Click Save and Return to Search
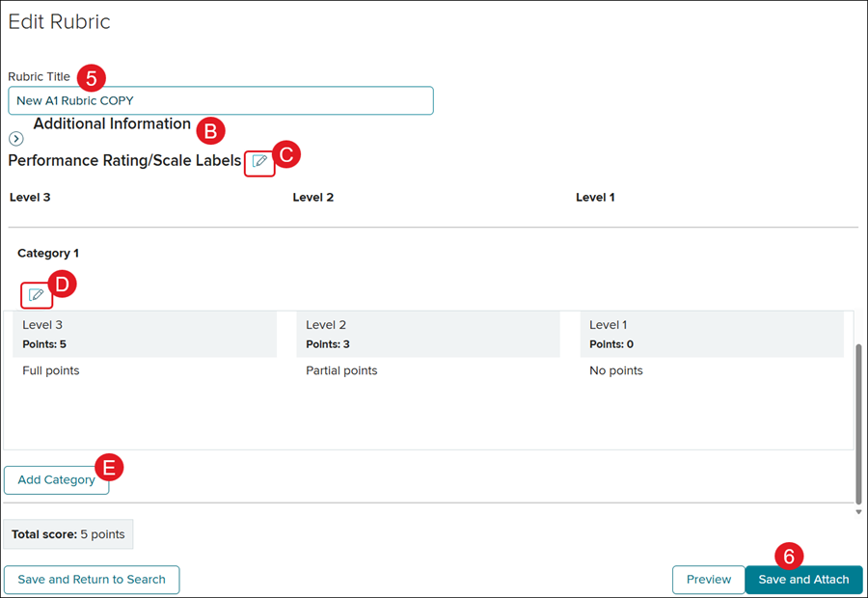The image size is (868, 598). 92,580
